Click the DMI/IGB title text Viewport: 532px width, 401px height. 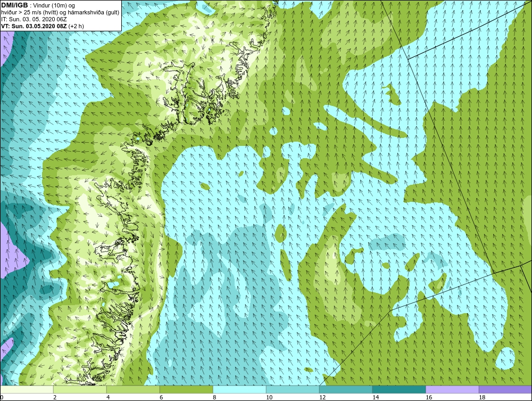point(14,5)
